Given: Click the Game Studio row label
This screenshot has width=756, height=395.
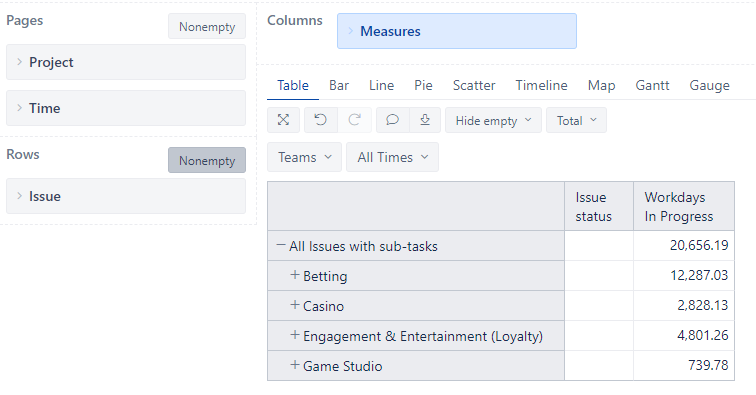Looking at the screenshot, I should point(342,366).
